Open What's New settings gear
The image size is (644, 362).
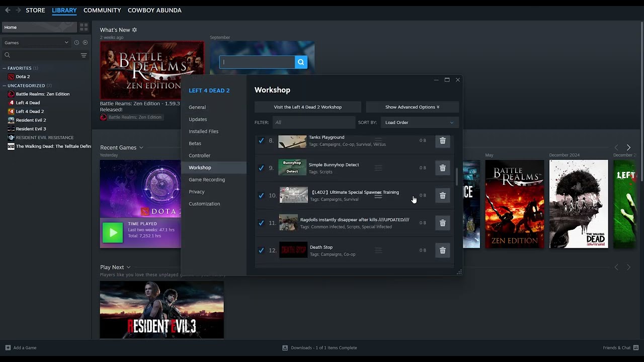tap(134, 30)
